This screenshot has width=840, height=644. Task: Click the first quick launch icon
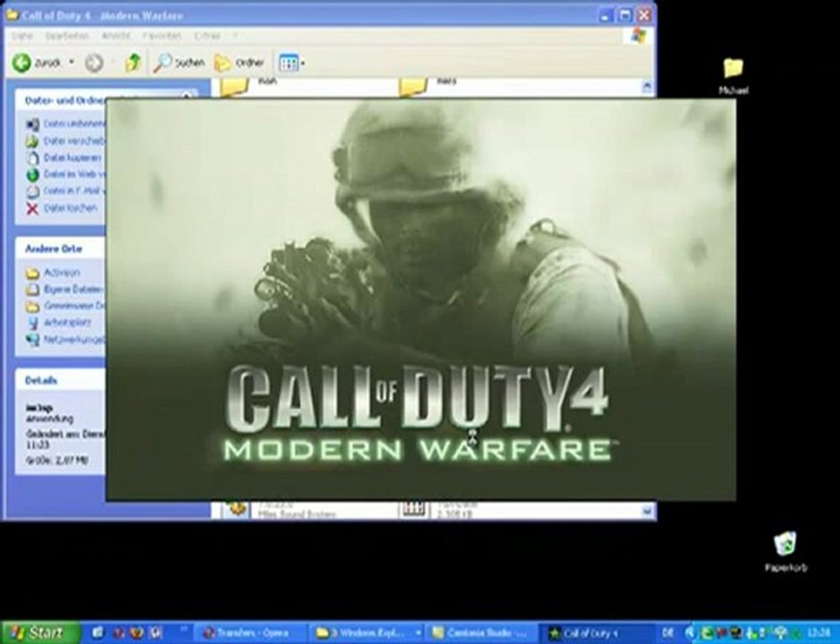[x=98, y=633]
